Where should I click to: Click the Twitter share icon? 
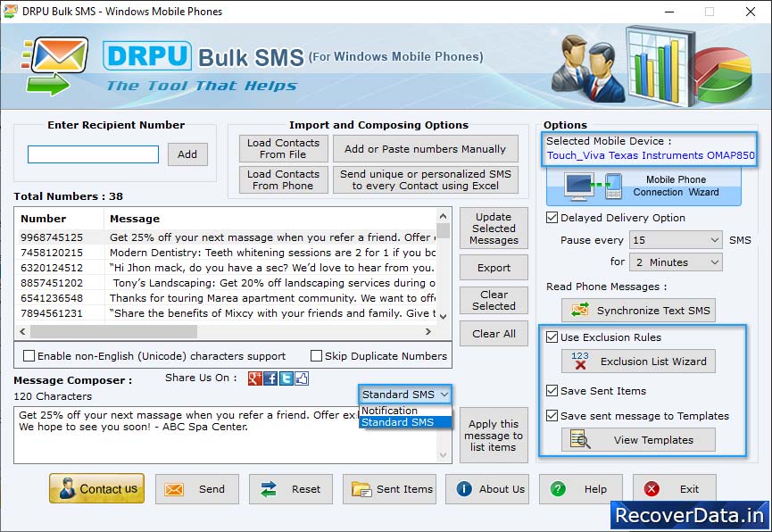[286, 378]
